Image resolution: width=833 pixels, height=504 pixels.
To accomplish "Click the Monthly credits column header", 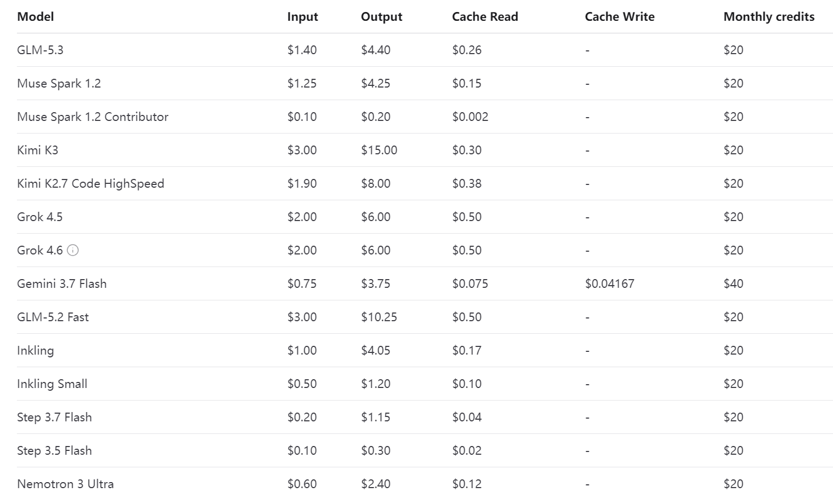I will click(769, 16).
